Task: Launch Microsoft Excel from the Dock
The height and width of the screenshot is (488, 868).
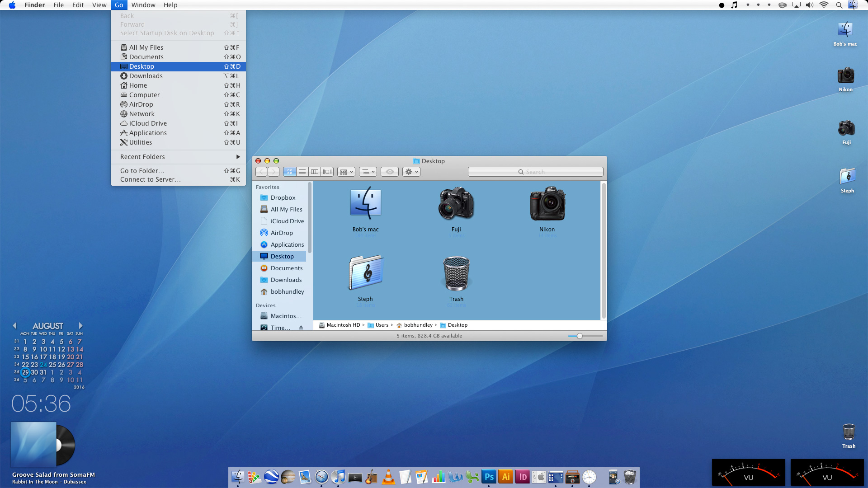Action: (x=472, y=477)
